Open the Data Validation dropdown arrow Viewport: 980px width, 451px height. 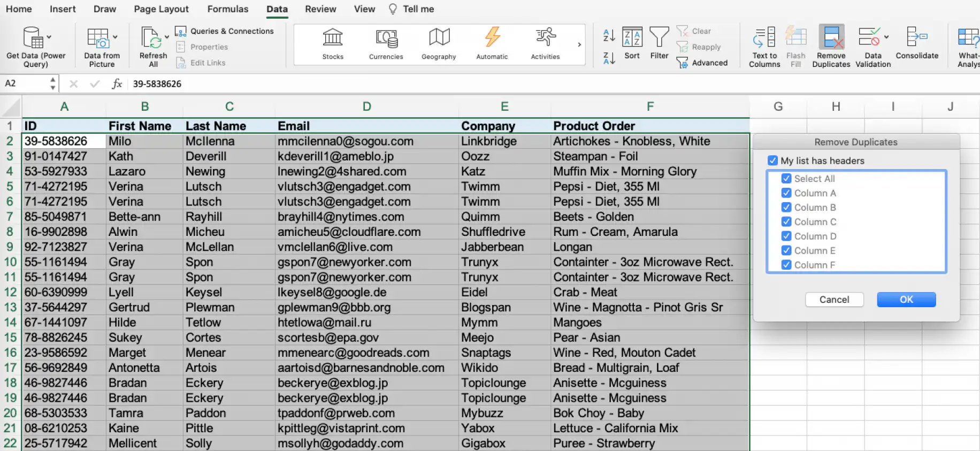tap(886, 37)
